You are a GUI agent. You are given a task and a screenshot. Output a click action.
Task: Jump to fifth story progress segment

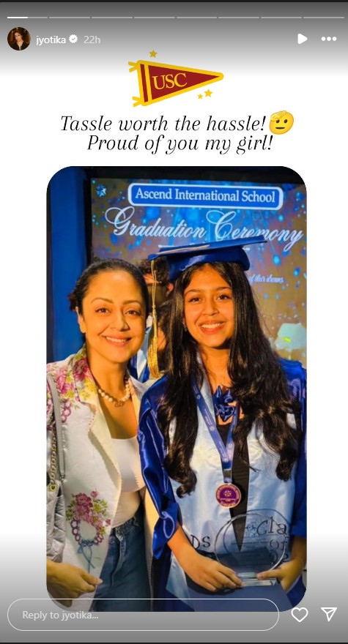click(x=196, y=18)
